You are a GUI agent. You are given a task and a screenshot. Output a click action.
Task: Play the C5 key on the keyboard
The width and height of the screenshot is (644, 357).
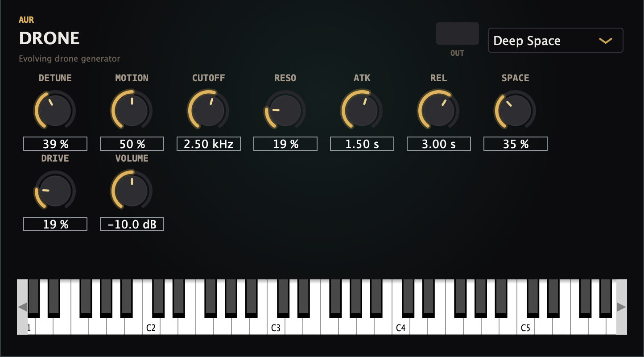(x=526, y=327)
